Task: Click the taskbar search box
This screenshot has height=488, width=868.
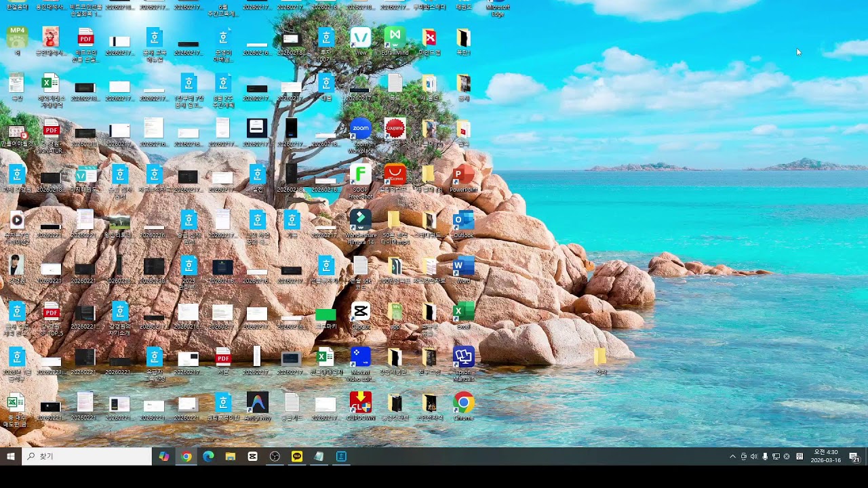Action: click(x=87, y=456)
